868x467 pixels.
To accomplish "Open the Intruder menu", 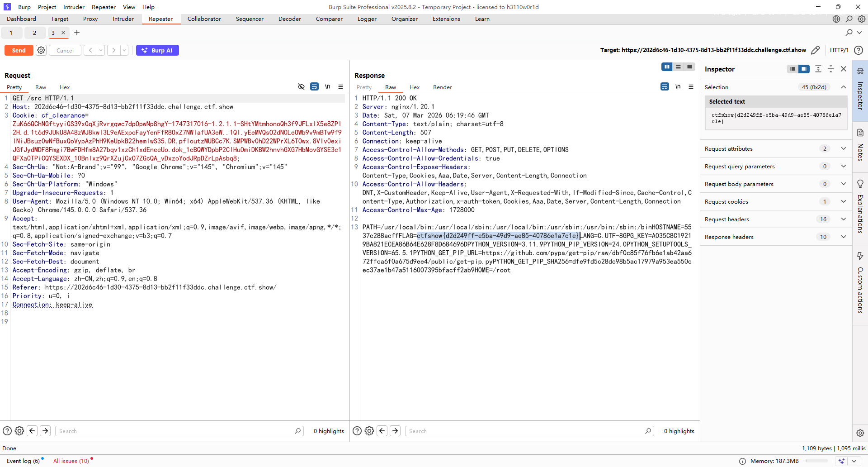I will pos(74,7).
